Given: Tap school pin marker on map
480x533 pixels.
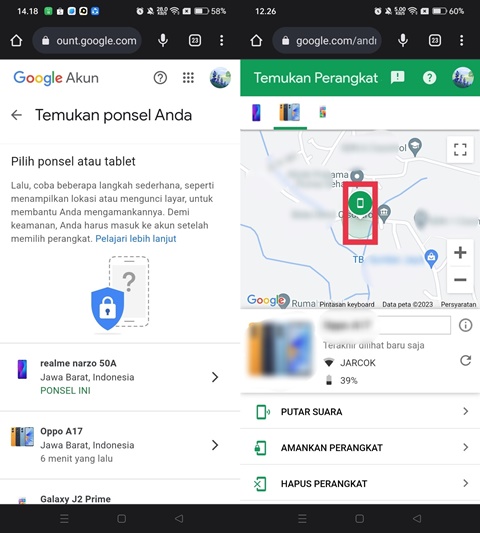Looking at the screenshot, I should coord(415,147).
